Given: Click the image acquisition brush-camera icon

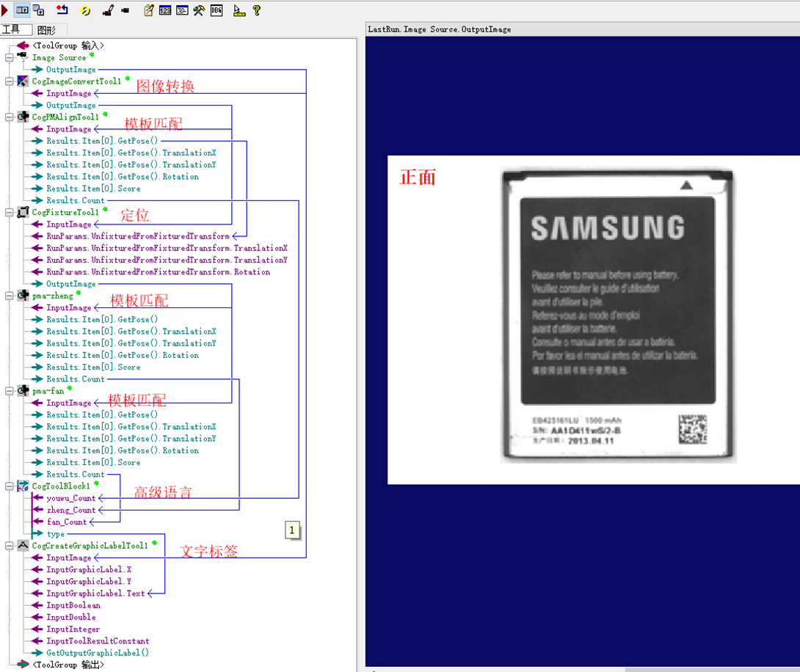Looking at the screenshot, I should 108,10.
